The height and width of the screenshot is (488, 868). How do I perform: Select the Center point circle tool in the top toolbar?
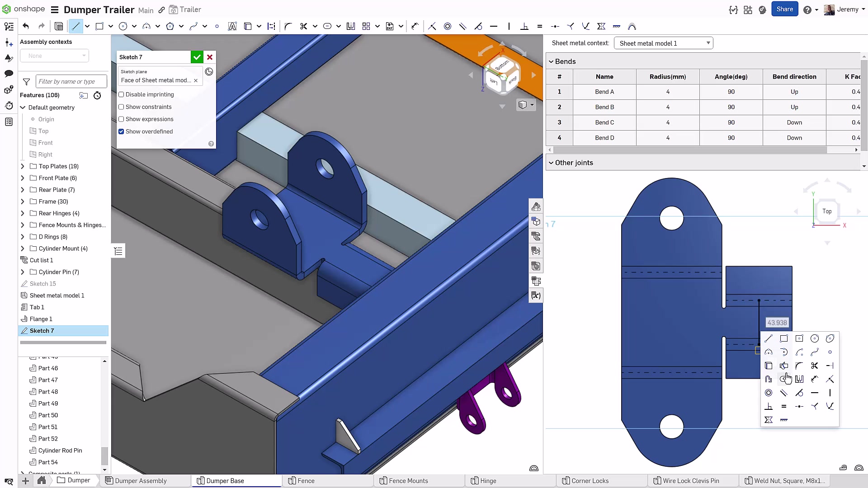123,26
